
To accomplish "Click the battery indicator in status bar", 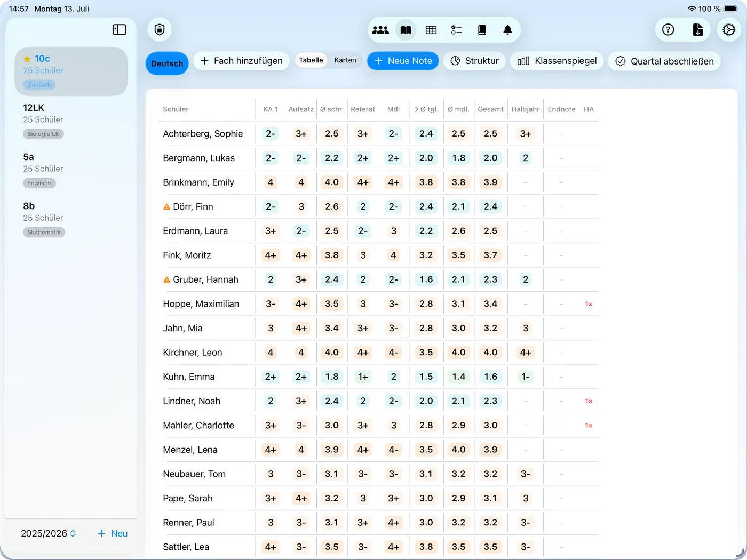I will (732, 9).
